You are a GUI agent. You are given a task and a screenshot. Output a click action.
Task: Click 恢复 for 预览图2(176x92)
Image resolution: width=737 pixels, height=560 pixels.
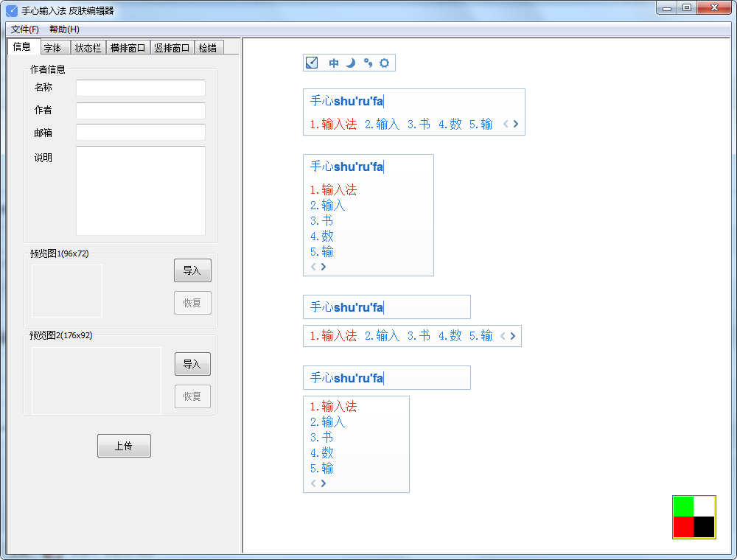pyautogui.click(x=192, y=396)
